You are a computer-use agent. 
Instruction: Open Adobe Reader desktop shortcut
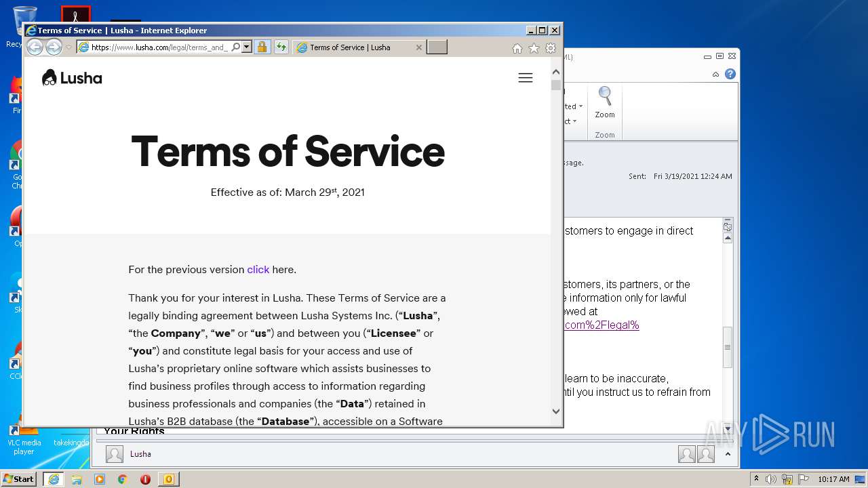pos(75,15)
